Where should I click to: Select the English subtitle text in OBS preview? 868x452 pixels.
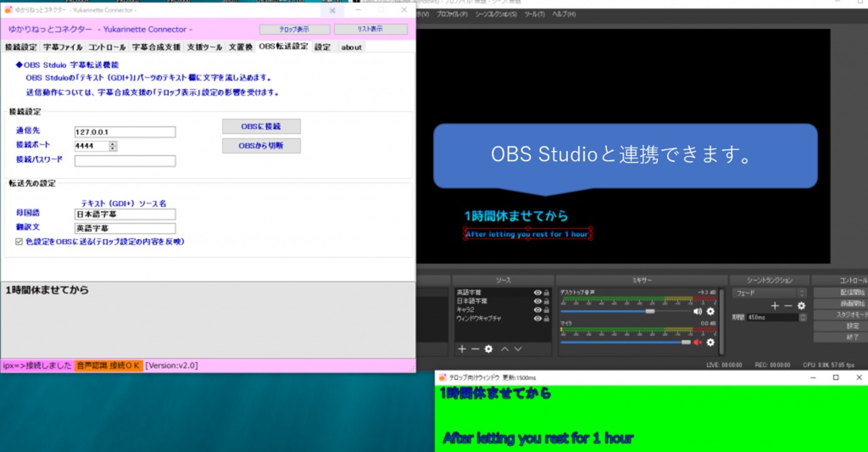tap(527, 234)
